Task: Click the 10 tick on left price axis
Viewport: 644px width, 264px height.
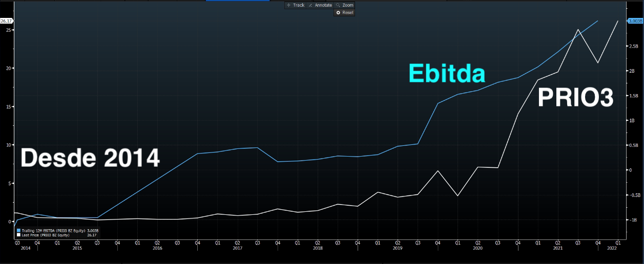Action: click(9, 145)
